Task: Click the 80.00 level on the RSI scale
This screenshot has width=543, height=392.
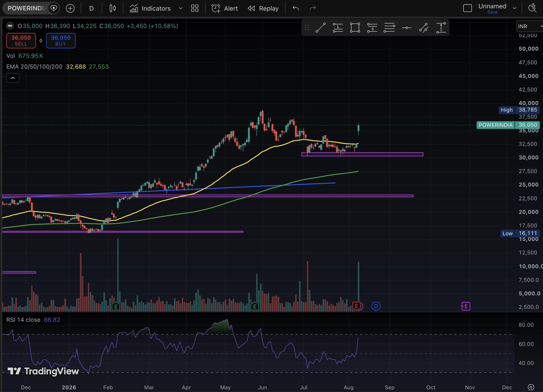Action: tap(526, 325)
